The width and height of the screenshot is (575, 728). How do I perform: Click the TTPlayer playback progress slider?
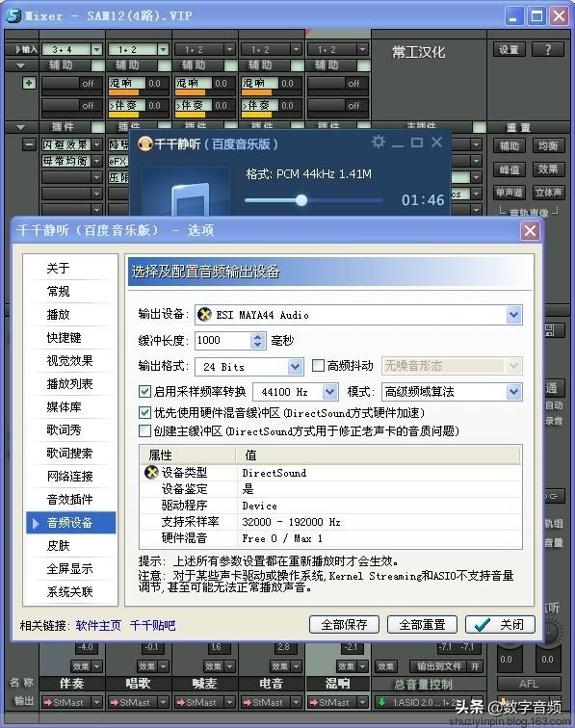pyautogui.click(x=314, y=200)
